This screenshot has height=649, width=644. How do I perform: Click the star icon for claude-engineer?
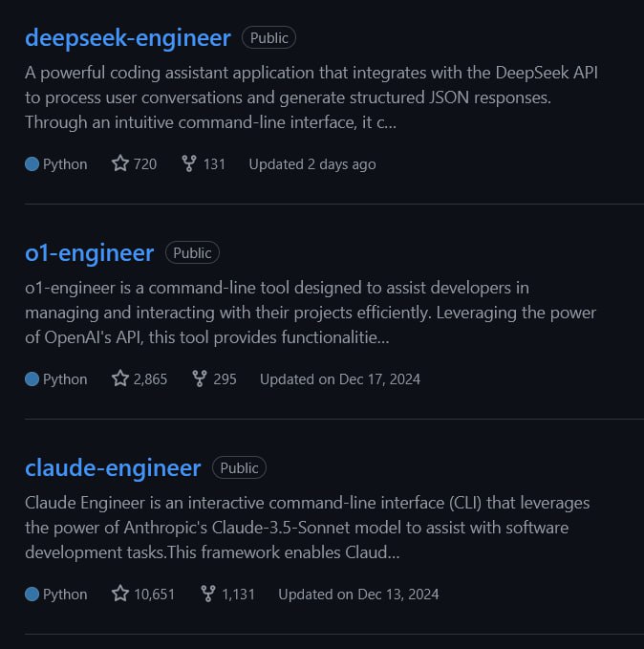[x=120, y=594]
